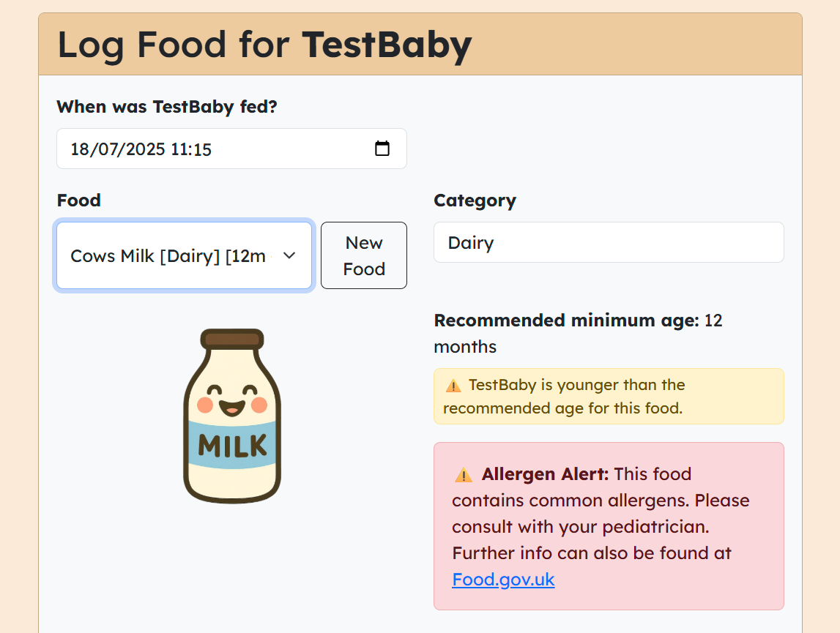Click the 'Recommended minimum age' text

(x=566, y=321)
